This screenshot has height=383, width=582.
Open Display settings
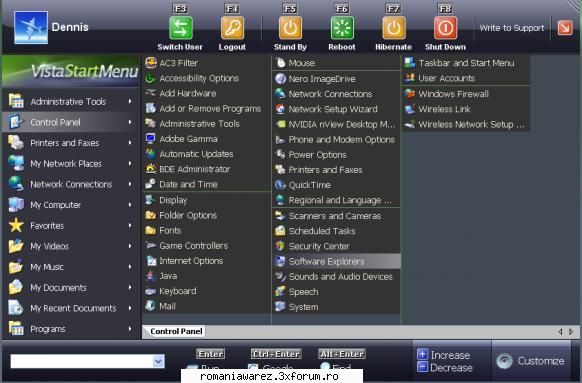pyautogui.click(x=206, y=200)
